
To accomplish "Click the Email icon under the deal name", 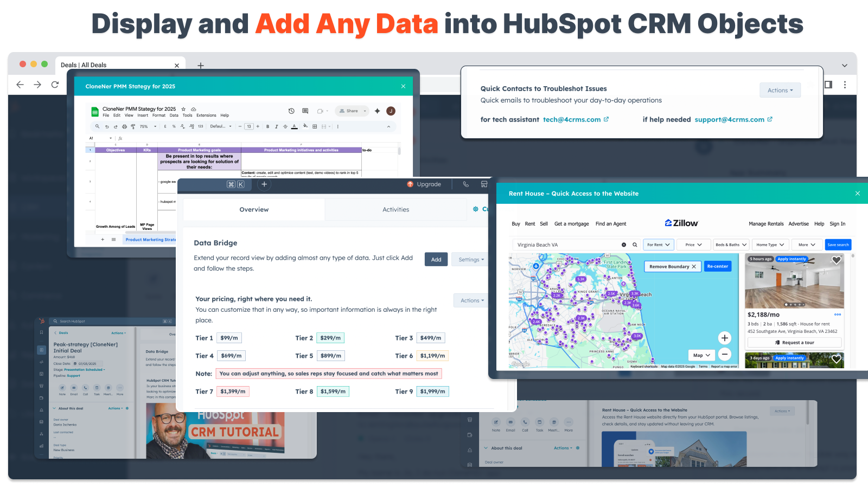I will (74, 388).
